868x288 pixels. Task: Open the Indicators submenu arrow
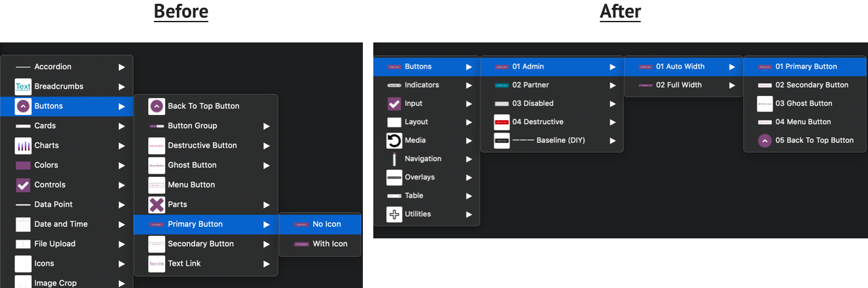click(469, 85)
